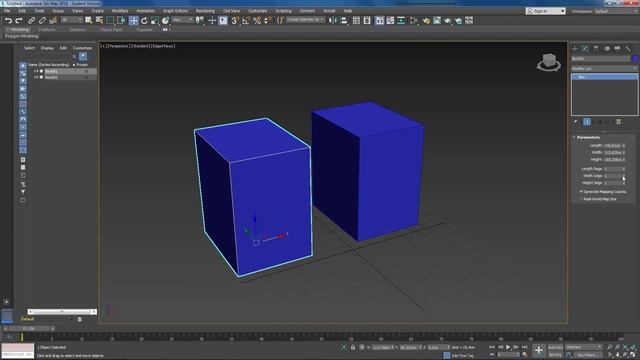The width and height of the screenshot is (640, 360).
Task: Open the Sign In dropdown
Action: coord(545,11)
